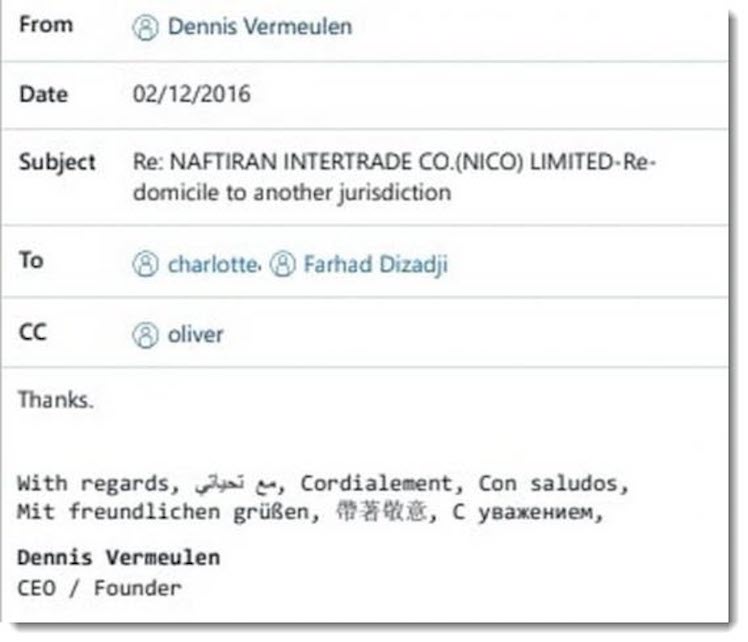Image resolution: width=748 pixels, height=642 pixels.
Task: Open sender Dennis Vermeulen's contact link
Action: coord(260,26)
